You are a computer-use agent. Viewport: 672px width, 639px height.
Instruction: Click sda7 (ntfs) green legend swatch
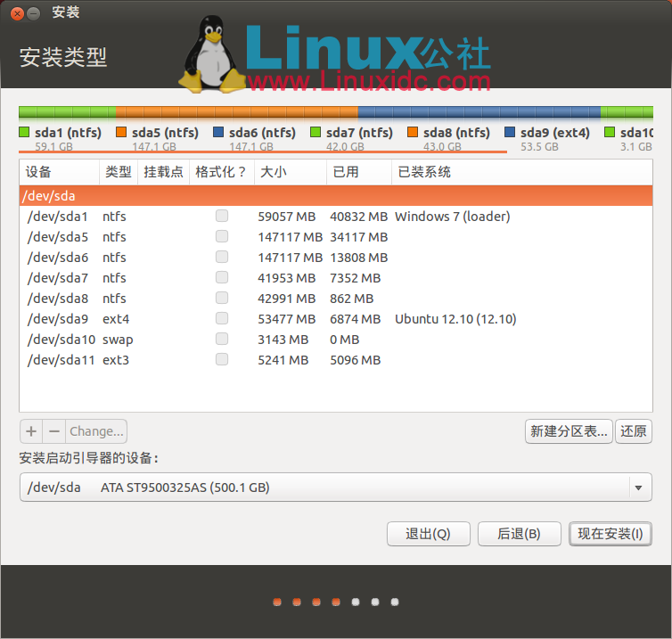316,132
